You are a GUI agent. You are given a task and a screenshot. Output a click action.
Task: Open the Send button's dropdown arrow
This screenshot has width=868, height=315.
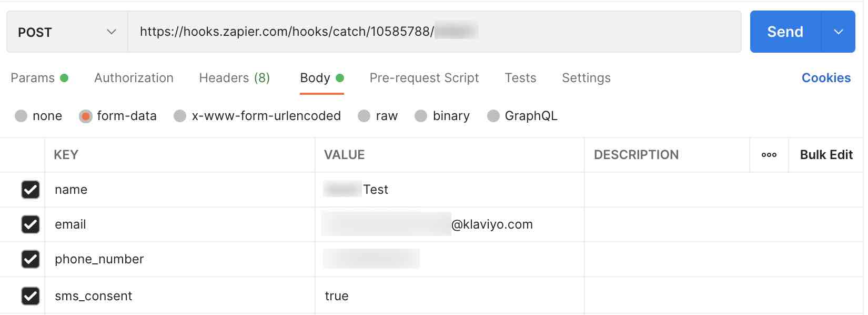click(838, 32)
